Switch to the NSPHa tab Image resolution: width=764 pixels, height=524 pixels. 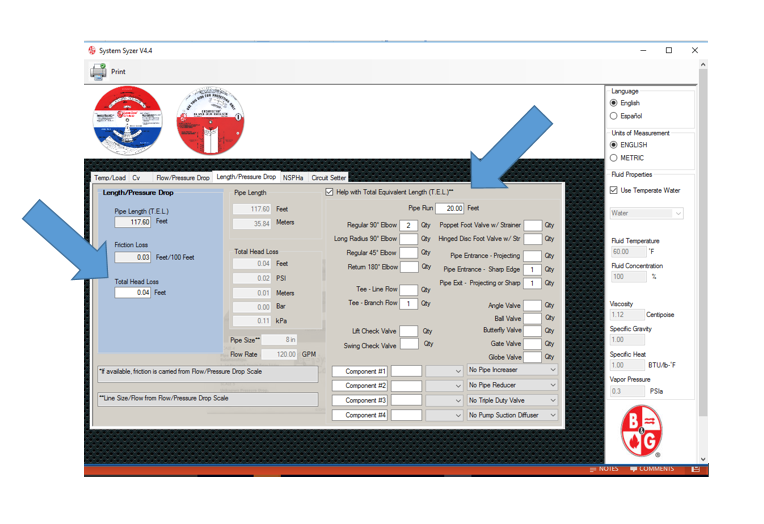[293, 178]
